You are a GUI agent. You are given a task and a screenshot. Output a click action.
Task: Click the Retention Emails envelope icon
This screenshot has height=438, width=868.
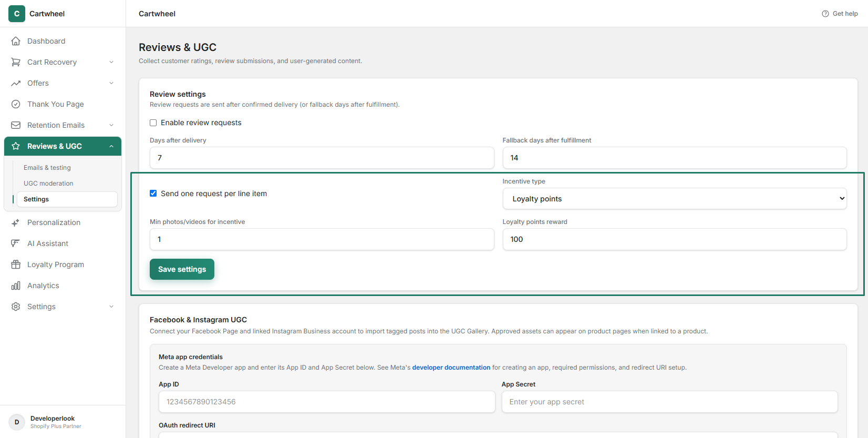pos(16,125)
